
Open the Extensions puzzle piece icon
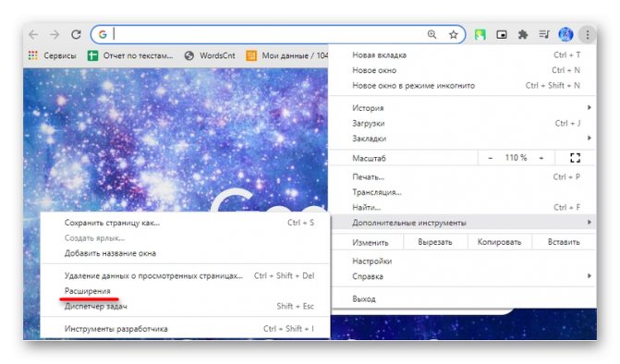(523, 35)
